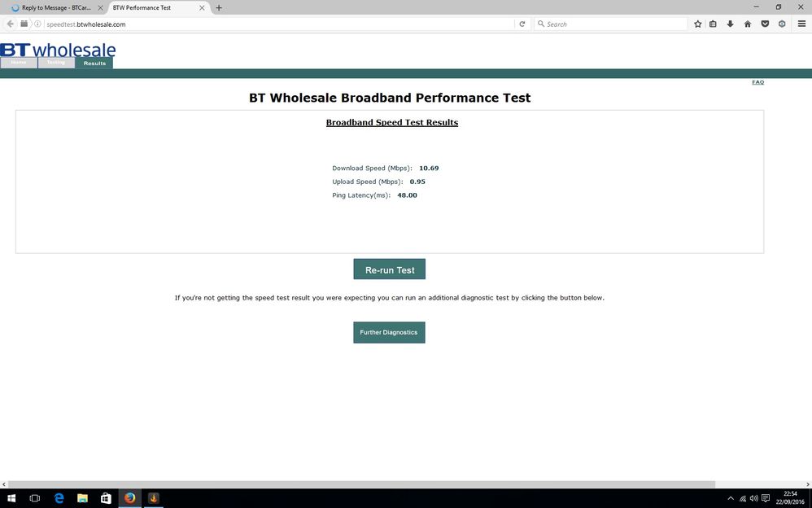Screen dimensions: 812x508
Task: Close the Reply to Message tab
Action: (100, 8)
